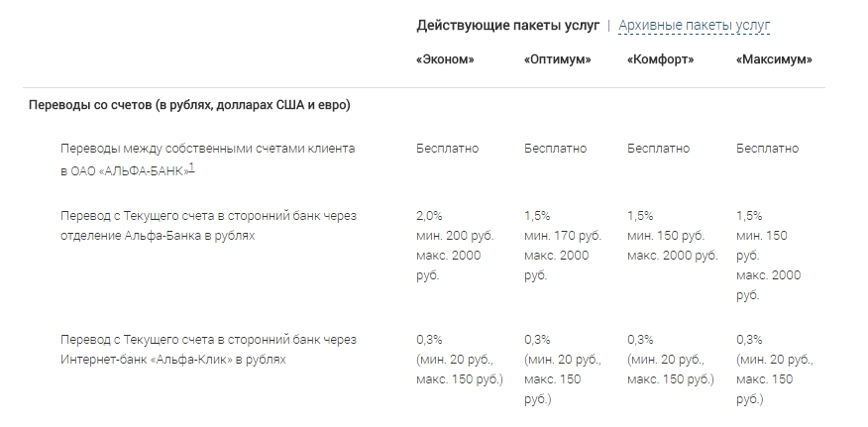This screenshot has height=427, width=868.
Task: Click «Бесплатно» in the Максимум column
Action: click(767, 149)
